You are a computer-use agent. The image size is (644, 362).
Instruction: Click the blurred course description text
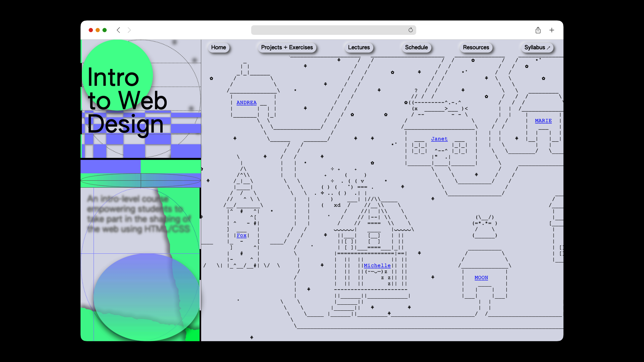tap(139, 214)
